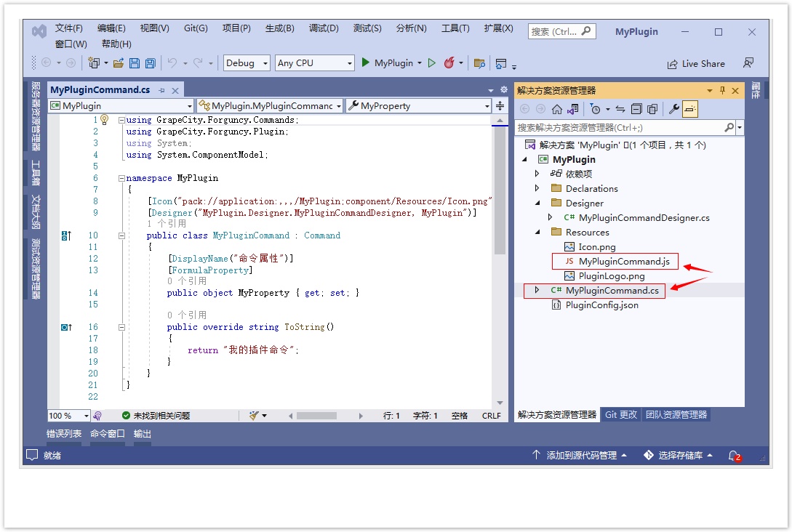Switch to the Git 更改 tab

621,414
